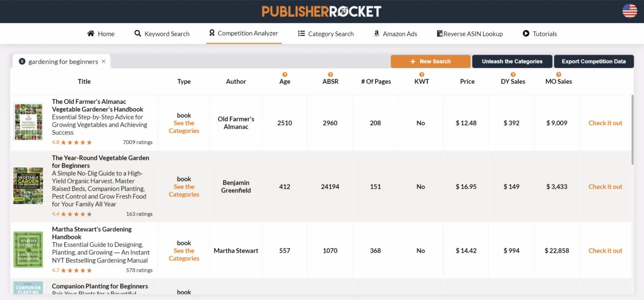Screen dimensions: 644x300
Task: Click the Price column header
Action: pos(468,81)
